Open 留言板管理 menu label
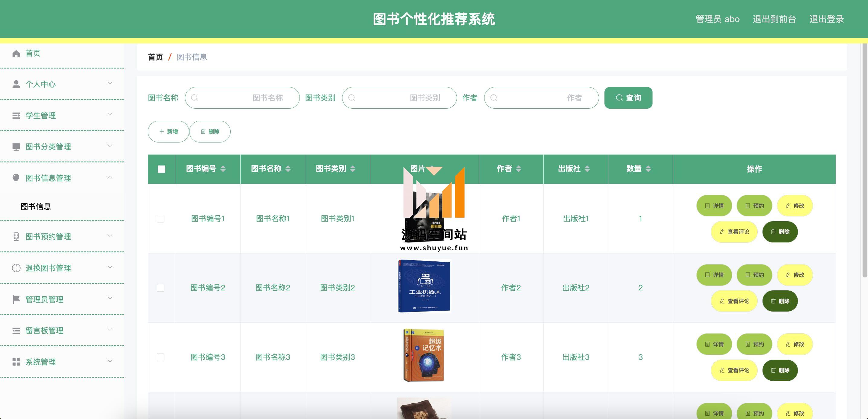Image resolution: width=868 pixels, height=419 pixels. [x=44, y=331]
